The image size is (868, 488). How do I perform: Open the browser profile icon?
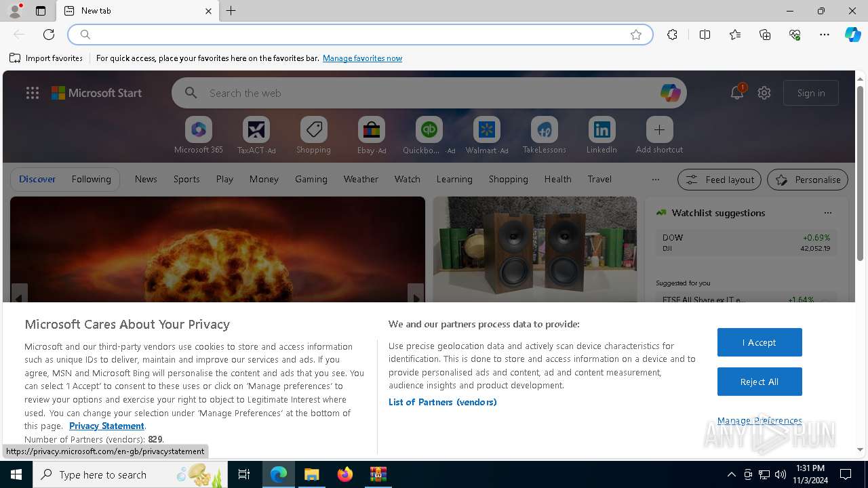(x=15, y=11)
